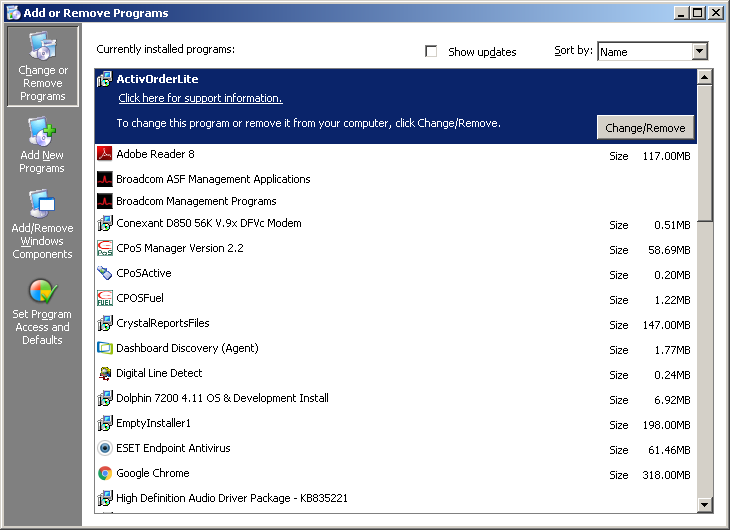This screenshot has width=730, height=530.
Task: Click the title bar window icon
Action: (13, 13)
